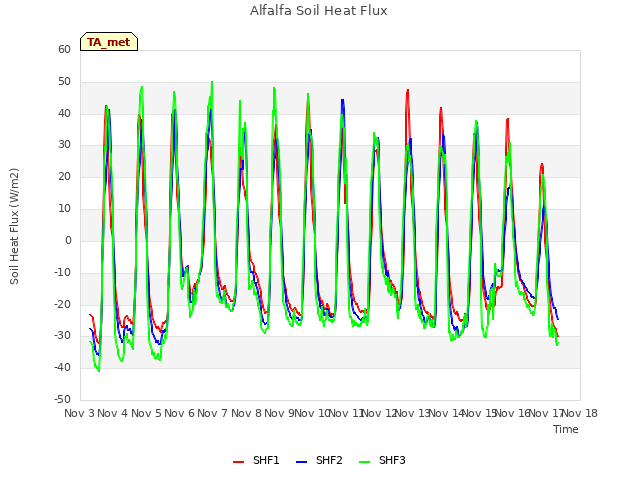Click the TA_met annotation label
Screen dimensions: 640x480
(109, 42)
